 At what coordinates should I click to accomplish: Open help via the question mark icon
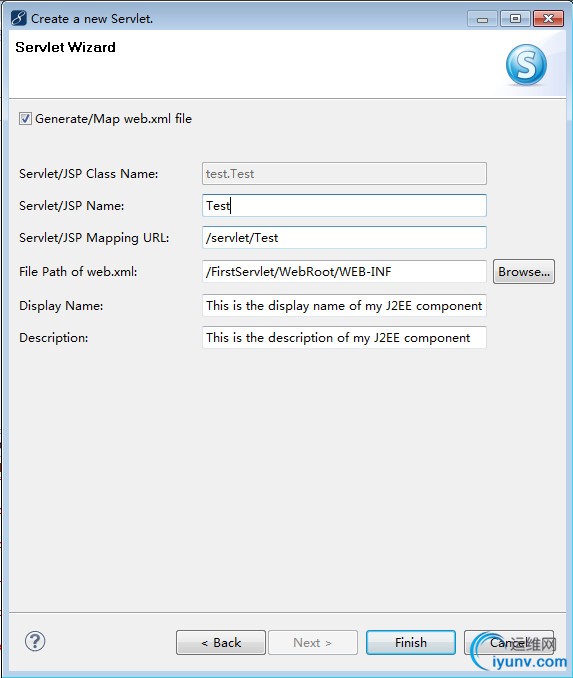35,641
